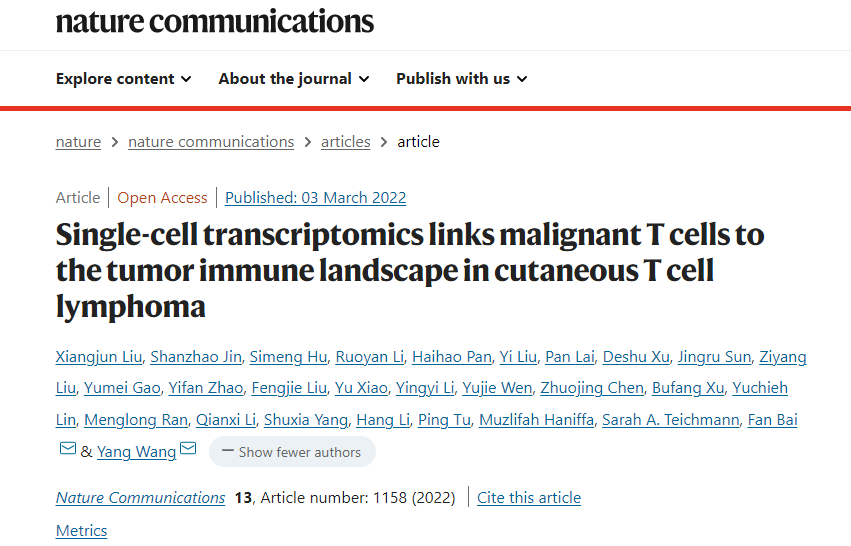Navigate to articles breadcrumb
The height and width of the screenshot is (546, 851).
coord(345,142)
